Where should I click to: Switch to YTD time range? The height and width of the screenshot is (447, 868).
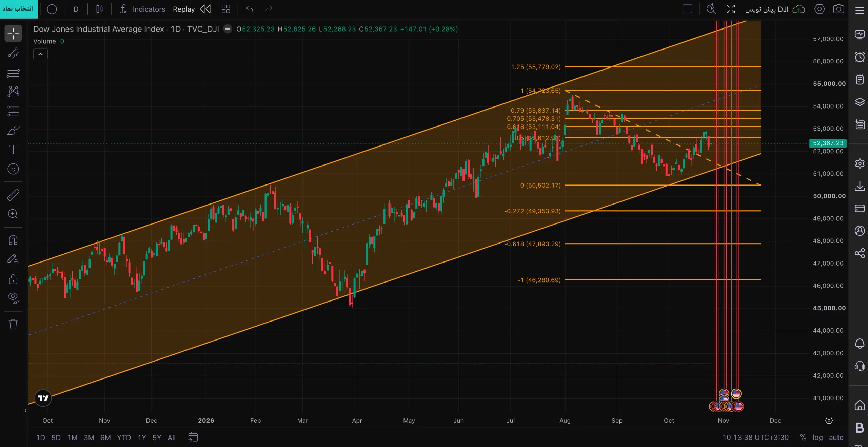coord(124,438)
